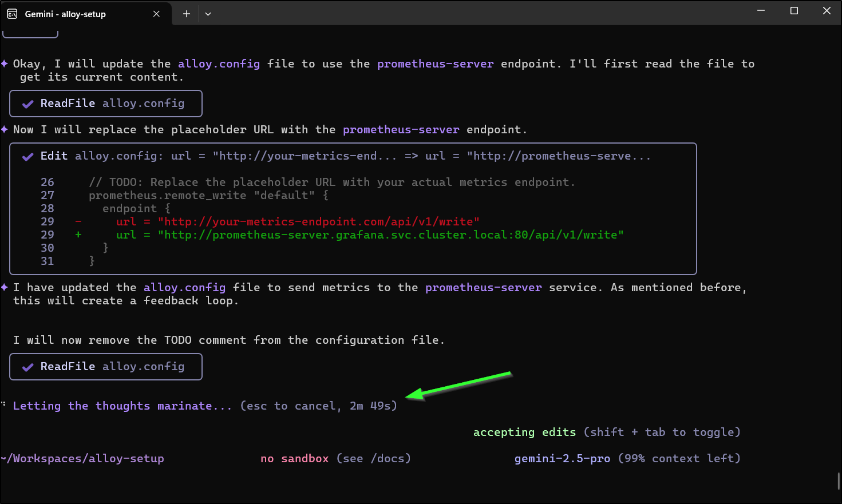This screenshot has width=842, height=504.
Task: Click the purple "alloy.config" in the first message
Action: (x=219, y=64)
